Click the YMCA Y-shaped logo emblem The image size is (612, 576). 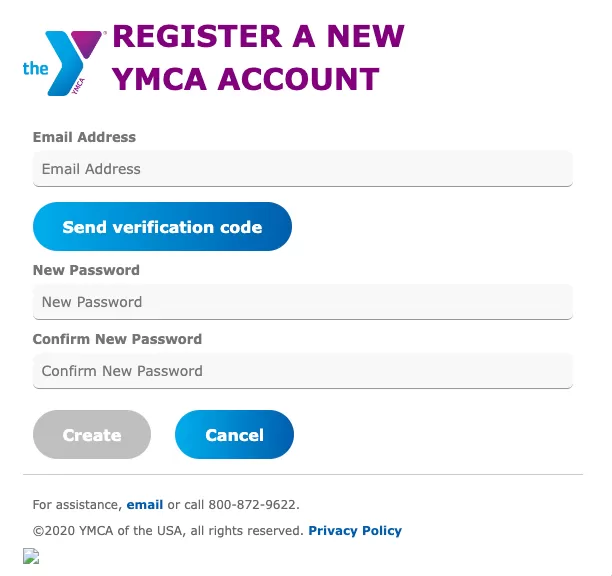click(74, 61)
